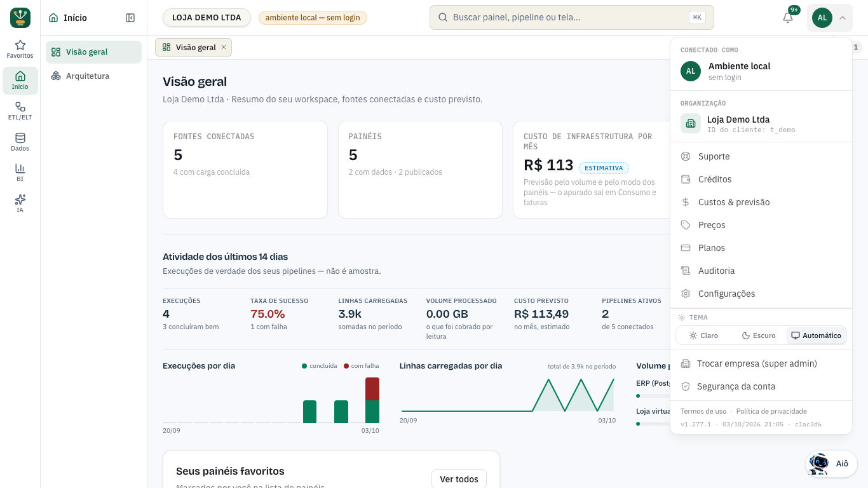
Task: Open the LOJA DEMO LTDA company selector
Action: [207, 18]
